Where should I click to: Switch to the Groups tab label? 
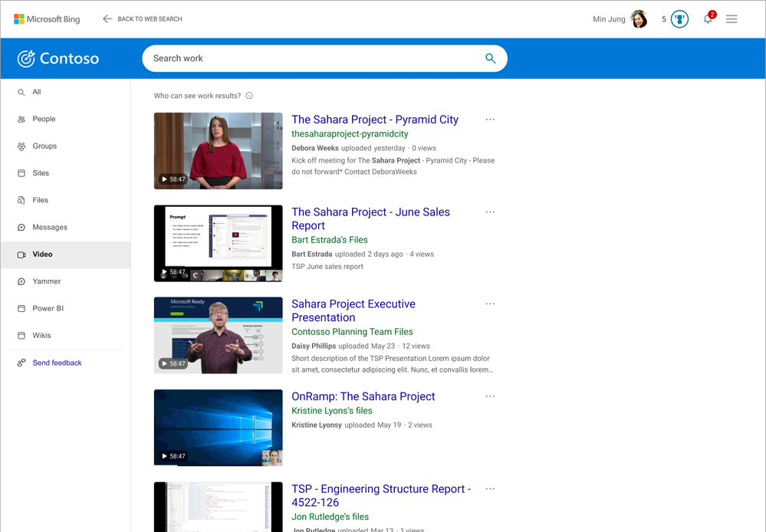tap(44, 146)
